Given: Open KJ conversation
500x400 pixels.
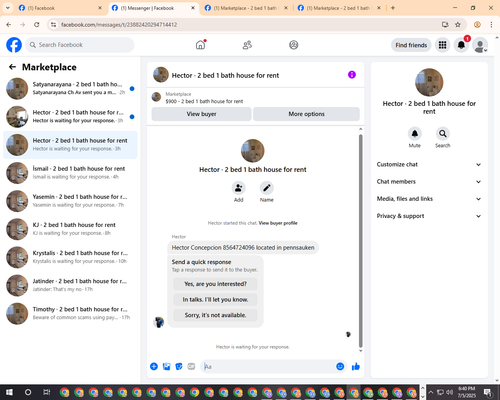Looking at the screenshot, I should click(70, 229).
